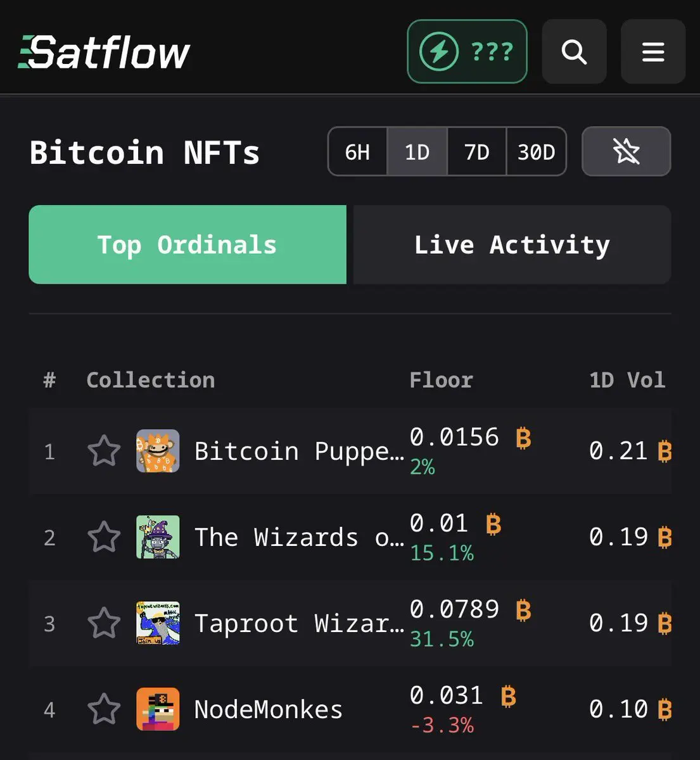Click the lightning bolt ??? button
700x760 pixels.
click(x=467, y=51)
